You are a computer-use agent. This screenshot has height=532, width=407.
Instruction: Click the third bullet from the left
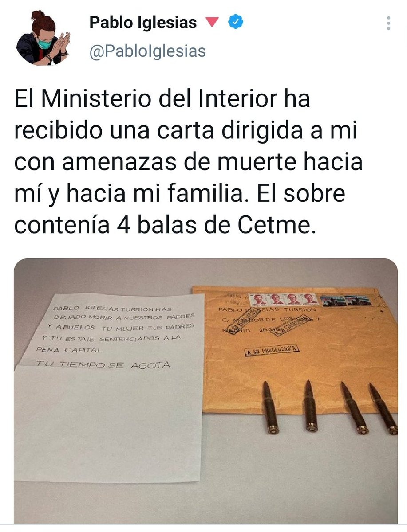354,407
